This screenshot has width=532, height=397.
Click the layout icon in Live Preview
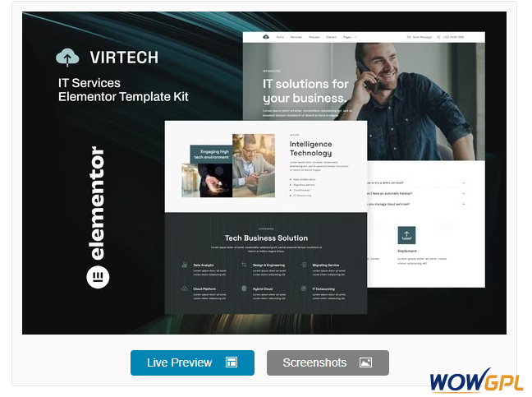click(232, 362)
